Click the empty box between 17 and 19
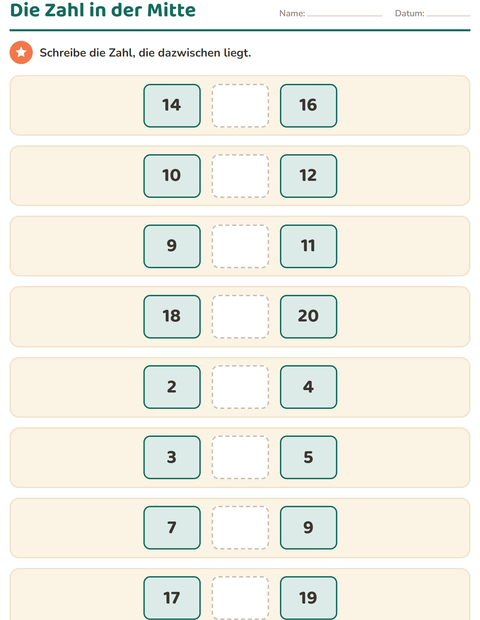 click(240, 598)
